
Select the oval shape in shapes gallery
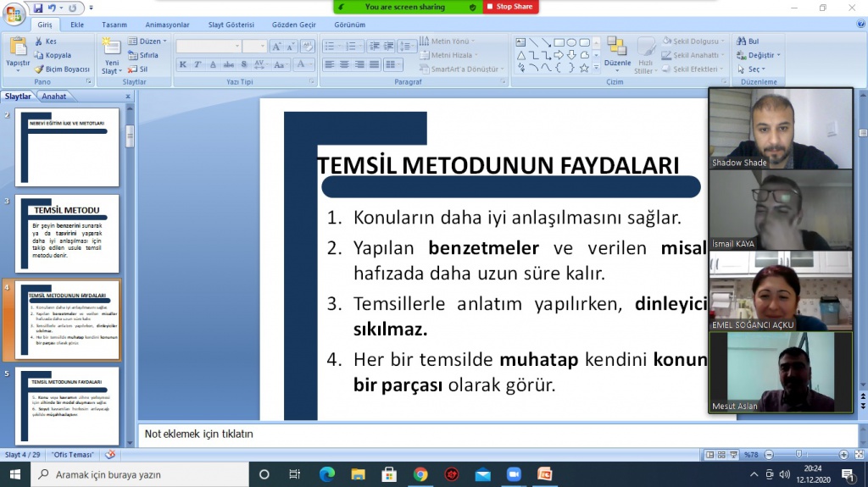572,42
